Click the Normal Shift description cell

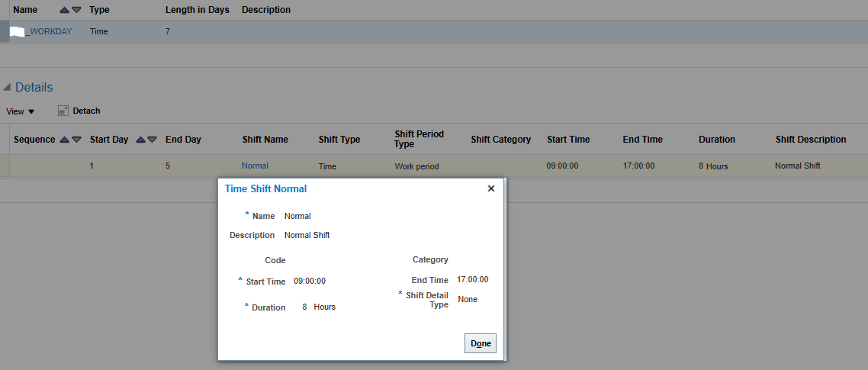798,166
